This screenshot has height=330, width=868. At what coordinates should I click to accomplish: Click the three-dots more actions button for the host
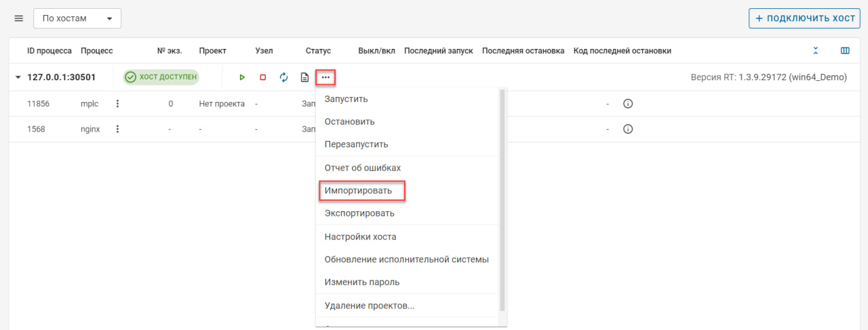(x=325, y=77)
